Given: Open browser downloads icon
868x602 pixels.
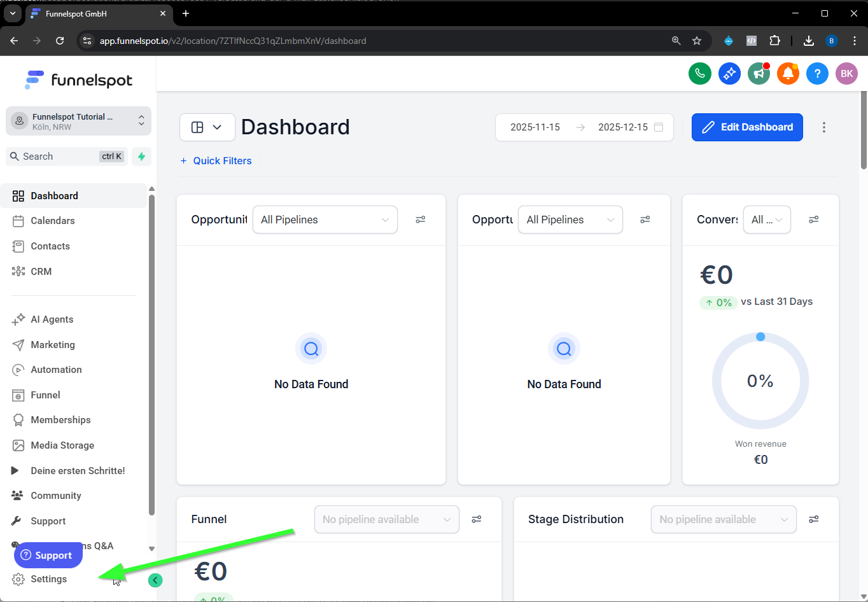Looking at the screenshot, I should point(809,41).
